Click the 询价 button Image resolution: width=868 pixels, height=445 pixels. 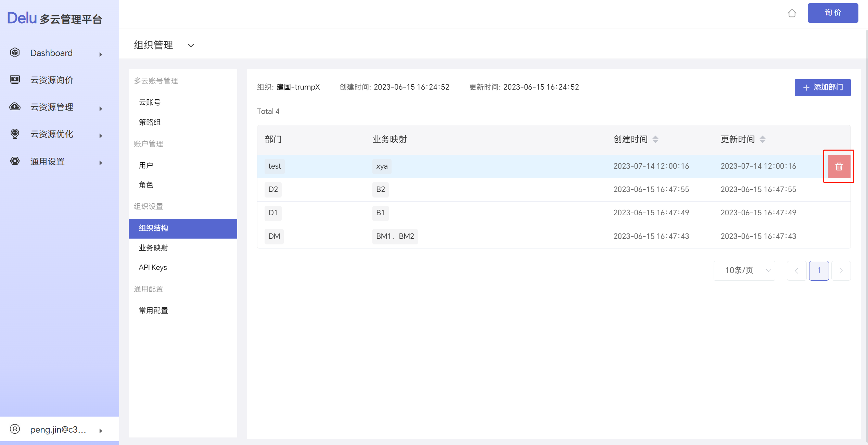tap(832, 13)
